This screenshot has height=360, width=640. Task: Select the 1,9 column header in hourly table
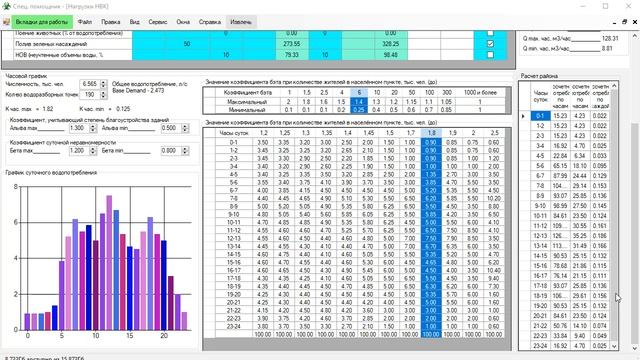point(452,133)
